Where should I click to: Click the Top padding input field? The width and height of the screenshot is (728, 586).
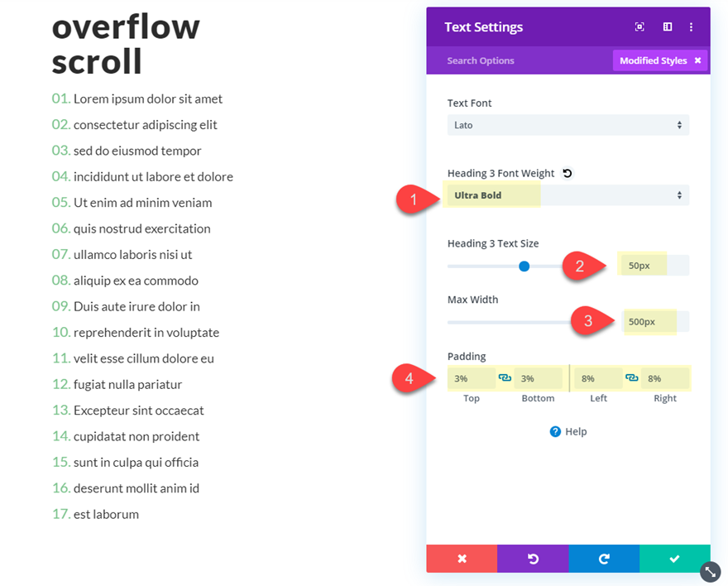(471, 378)
